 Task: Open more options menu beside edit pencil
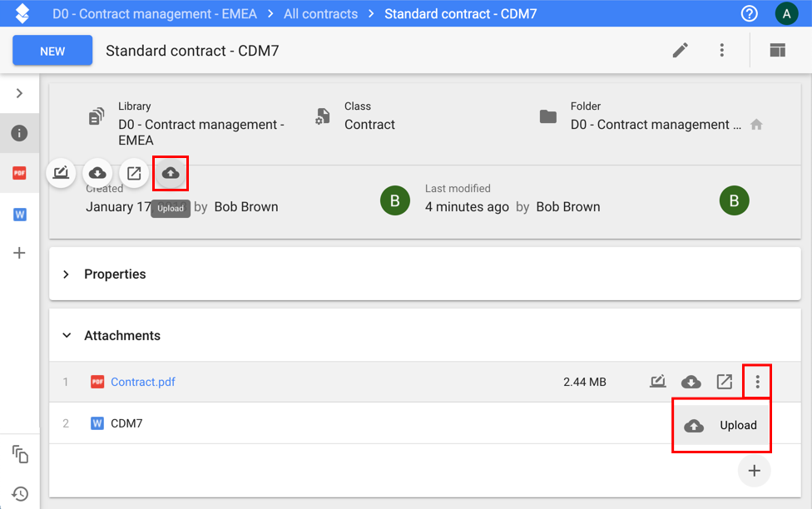coord(721,50)
